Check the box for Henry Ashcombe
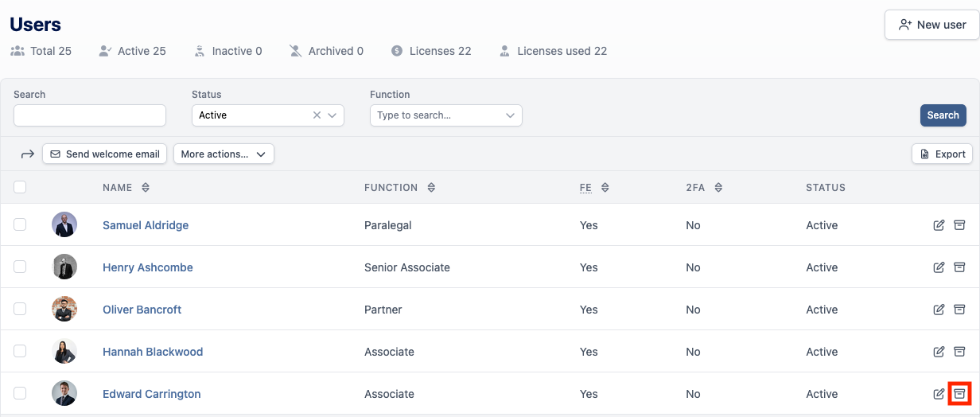 20,267
